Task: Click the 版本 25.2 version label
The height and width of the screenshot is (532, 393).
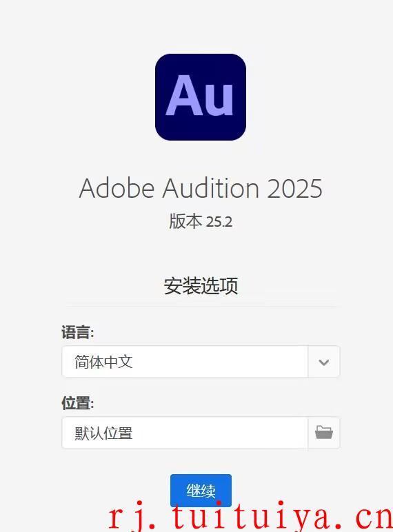Action: pyautogui.click(x=201, y=221)
